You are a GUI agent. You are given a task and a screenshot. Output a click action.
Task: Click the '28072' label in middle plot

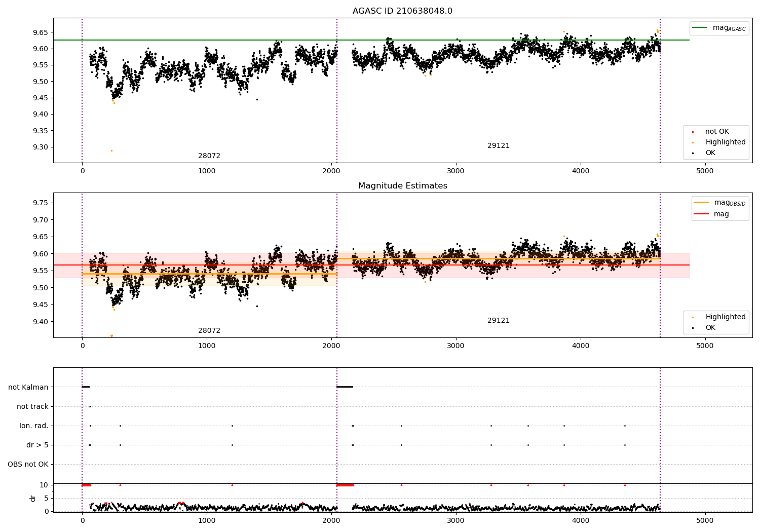coord(209,331)
